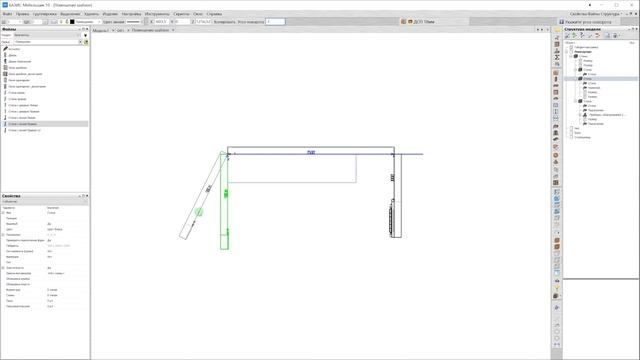Expand the Имя row in the Свойства panel
The width and height of the screenshot is (640, 360).
(3, 213)
